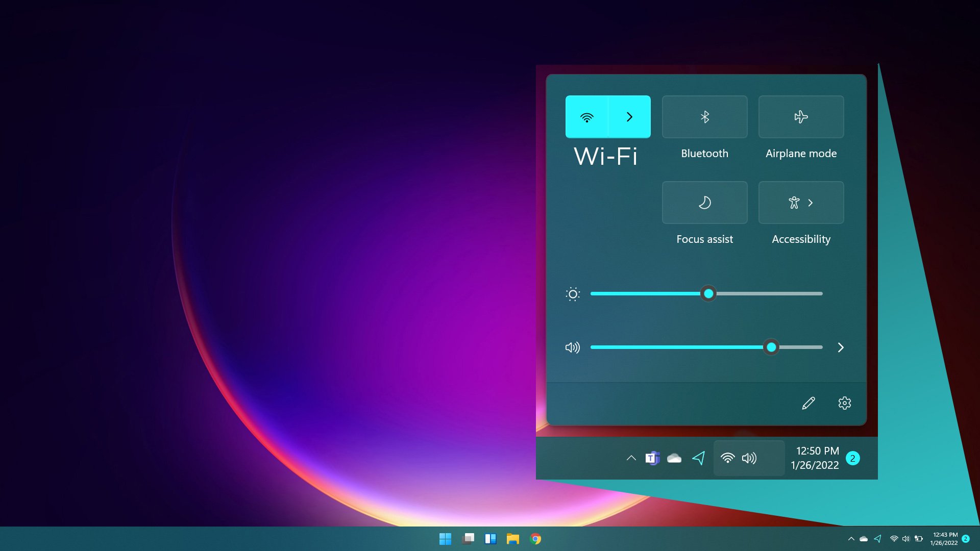Click the brightness sun icon
The image size is (980, 551).
[573, 294]
